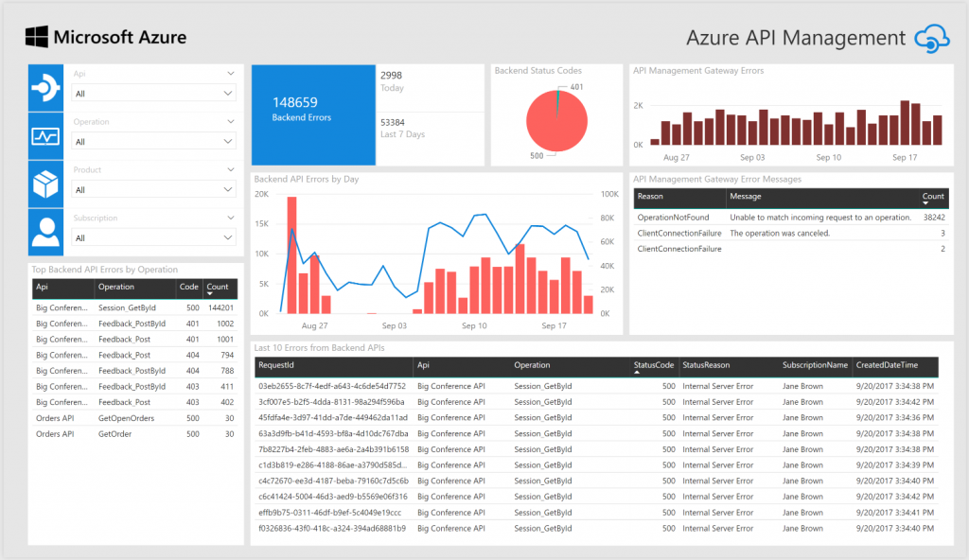The image size is (969, 560).
Task: Click the Subscription user icon tile
Action: coord(45,233)
